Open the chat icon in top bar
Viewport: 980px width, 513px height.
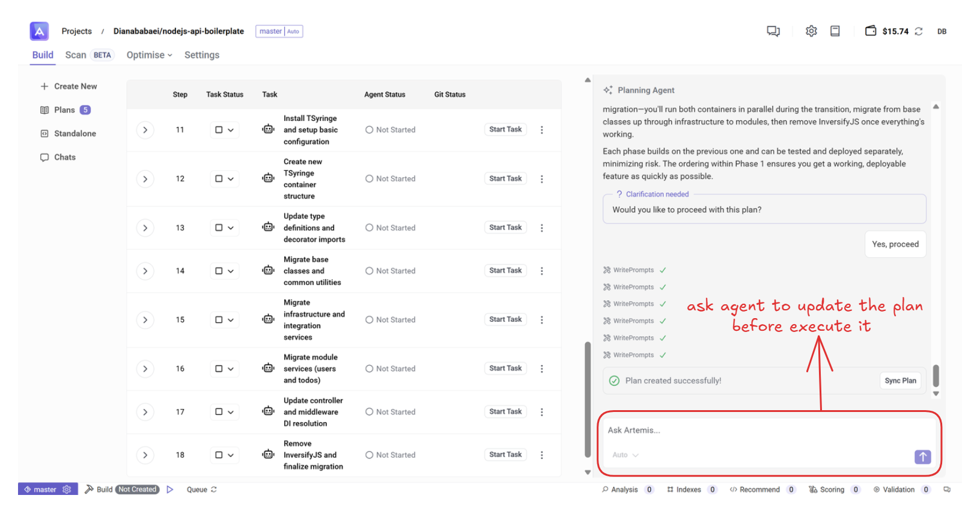[x=773, y=31]
